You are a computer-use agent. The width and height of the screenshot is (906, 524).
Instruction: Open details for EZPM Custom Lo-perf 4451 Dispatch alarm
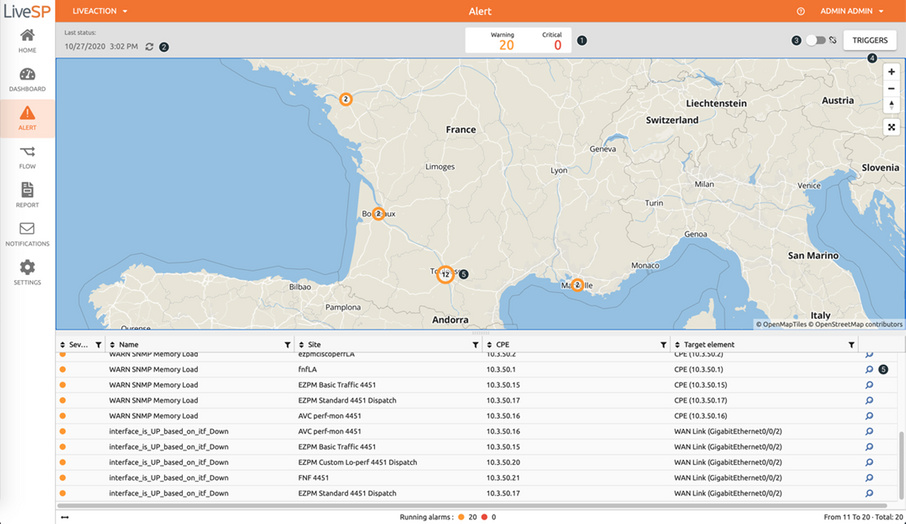pyautogui.click(x=869, y=462)
